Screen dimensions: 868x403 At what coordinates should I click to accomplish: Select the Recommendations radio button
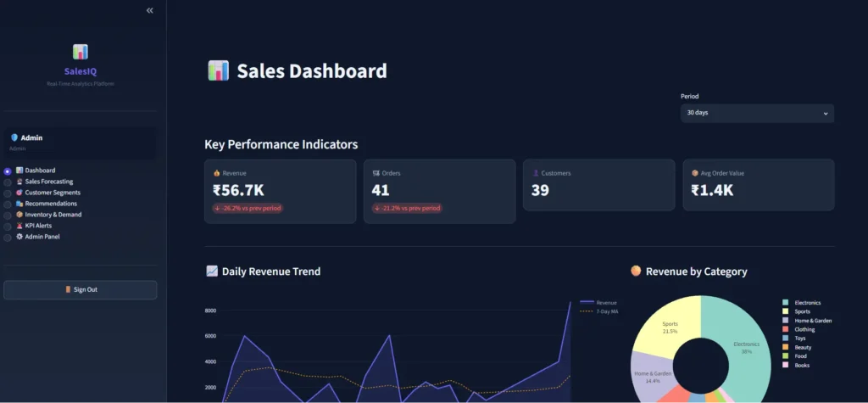point(7,204)
